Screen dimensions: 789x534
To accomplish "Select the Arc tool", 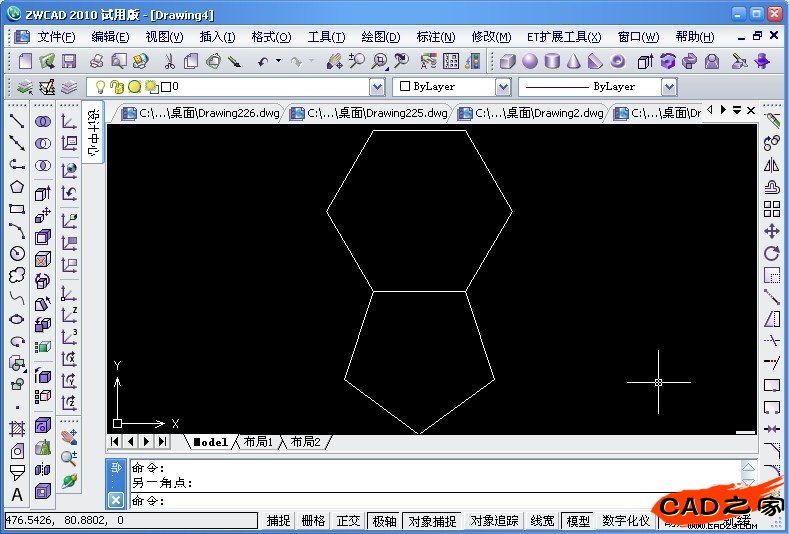I will point(17,231).
